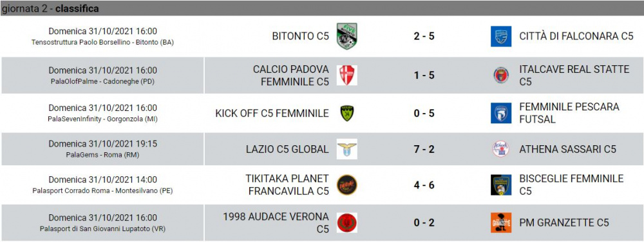Click the Kick Off C5 Femminile logo
This screenshot has width=644, height=242.
point(346,113)
